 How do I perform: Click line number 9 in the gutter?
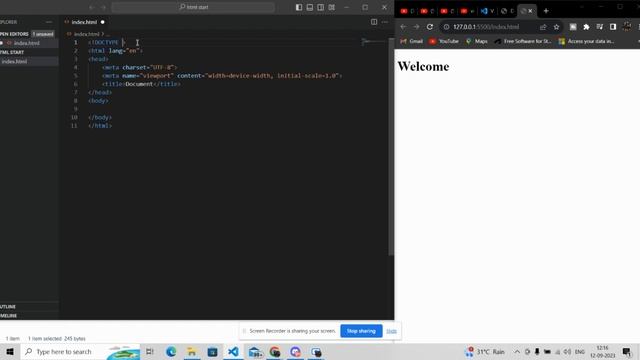(x=76, y=109)
